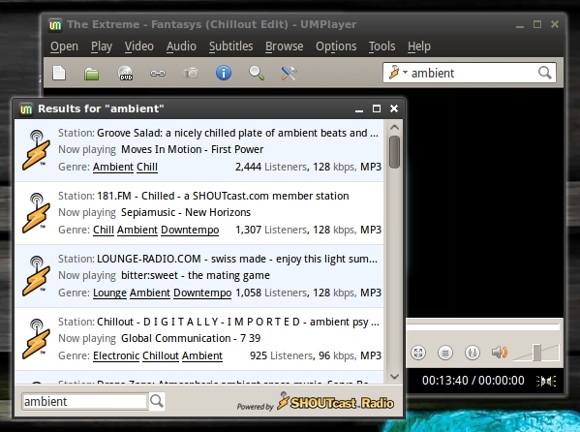Viewport: 580px width, 432px height.
Task: Take a screenshot with the camera icon
Action: pos(191,73)
